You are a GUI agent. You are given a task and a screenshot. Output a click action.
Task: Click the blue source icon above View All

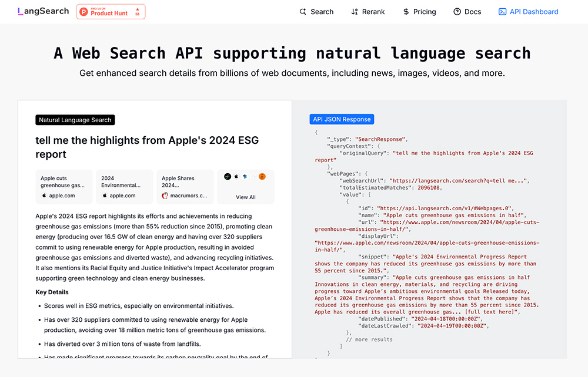point(245,176)
